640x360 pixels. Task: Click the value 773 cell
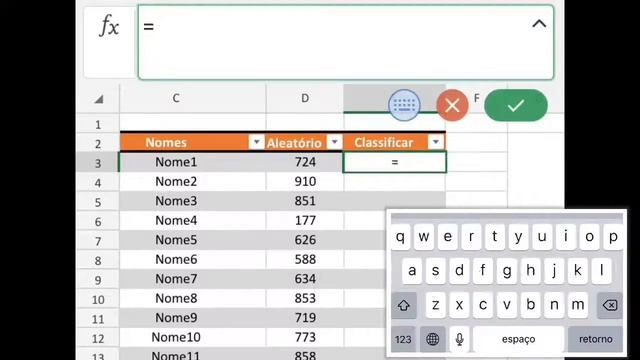pyautogui.click(x=305, y=338)
